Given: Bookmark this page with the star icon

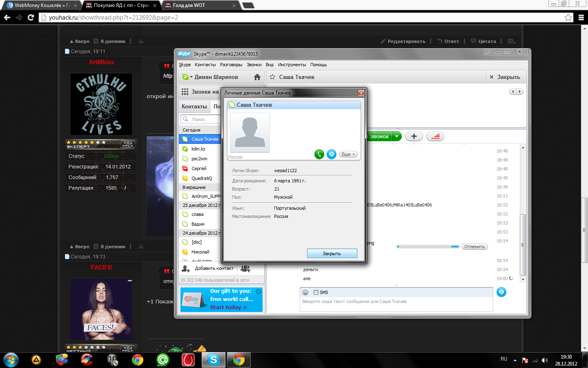Looking at the screenshot, I should (x=568, y=17).
